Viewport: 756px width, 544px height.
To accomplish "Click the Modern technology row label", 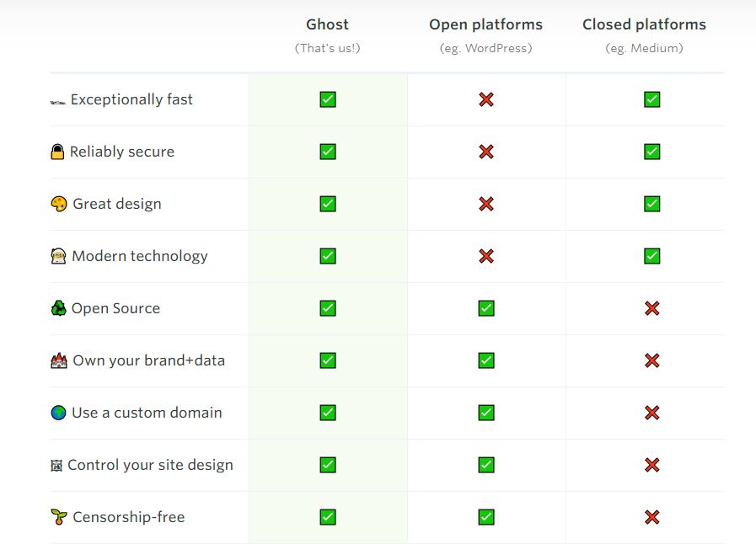I will coord(140,256).
